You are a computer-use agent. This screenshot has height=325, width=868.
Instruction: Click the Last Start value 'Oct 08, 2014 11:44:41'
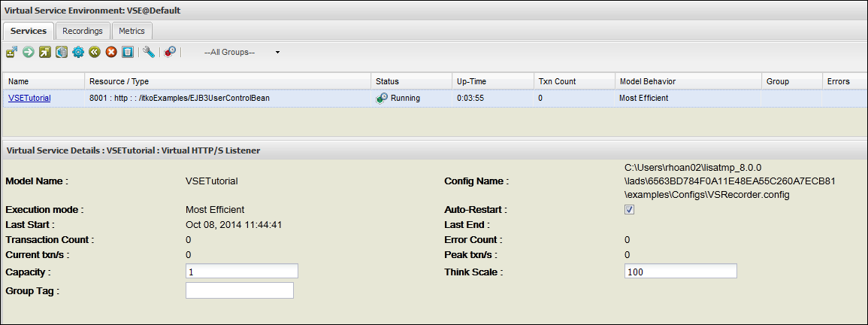coord(235,225)
